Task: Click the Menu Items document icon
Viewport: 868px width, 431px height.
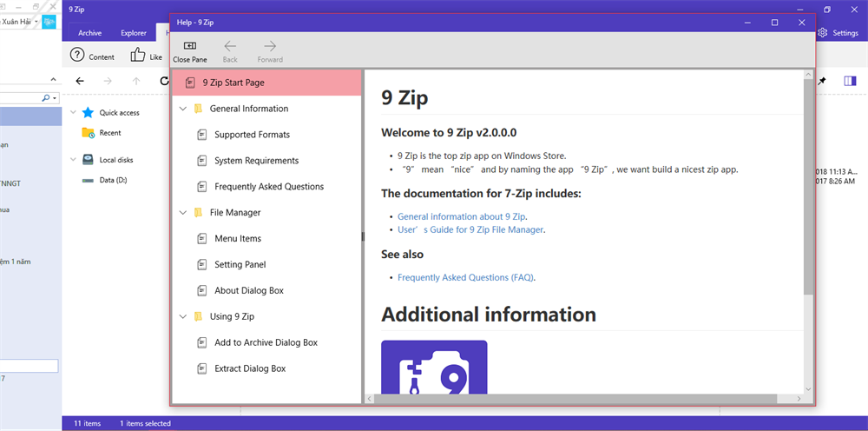Action: pos(202,239)
